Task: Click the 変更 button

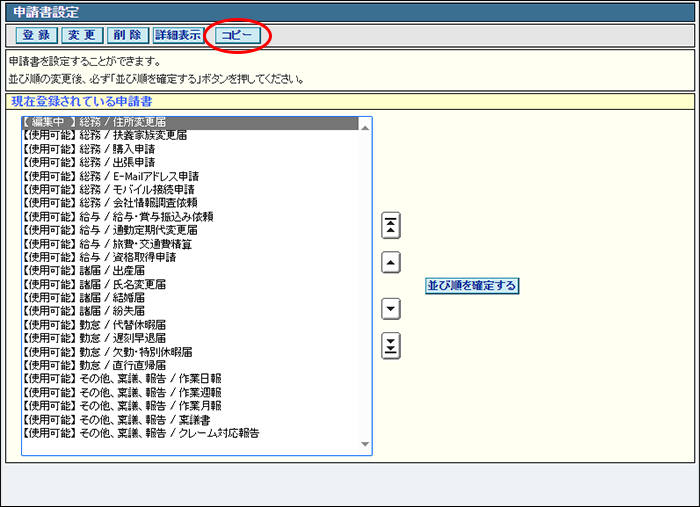Action: tap(82, 35)
